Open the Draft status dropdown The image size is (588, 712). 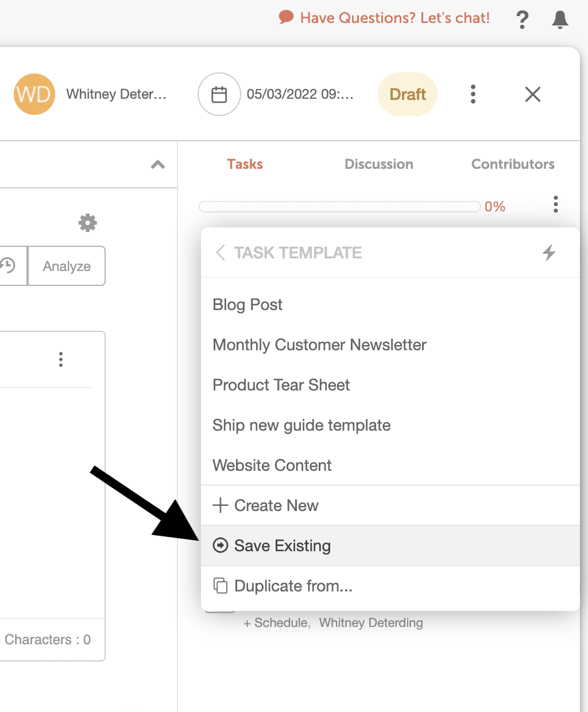pyautogui.click(x=408, y=94)
